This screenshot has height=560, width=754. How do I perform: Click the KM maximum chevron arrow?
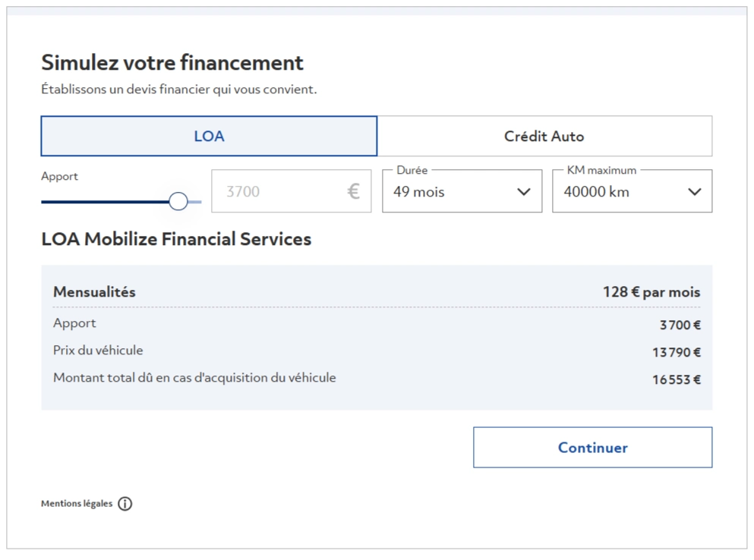(694, 192)
